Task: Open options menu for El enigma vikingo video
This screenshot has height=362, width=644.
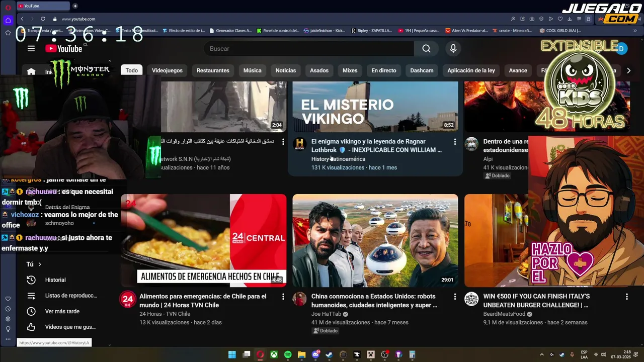Action: point(455,142)
